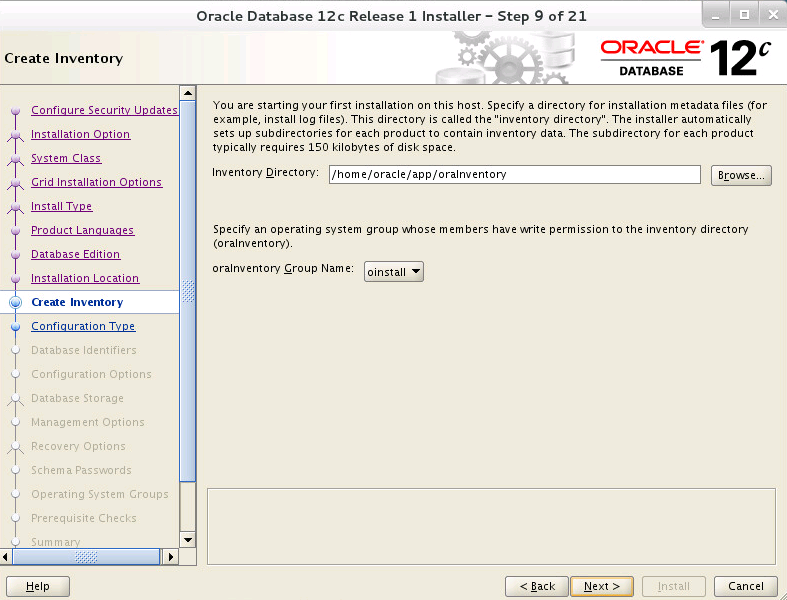
Task: Proceed with the Next button
Action: [602, 586]
